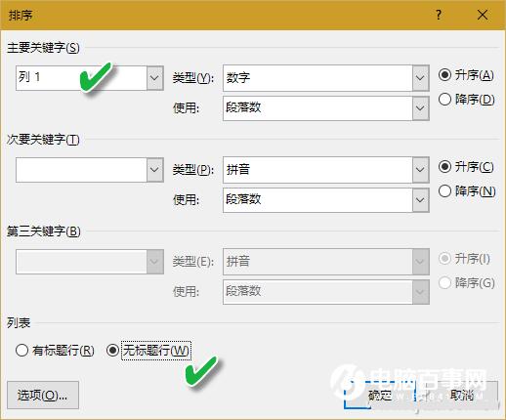Select 升序(C) radio button
This screenshot has width=506, height=420.
click(x=466, y=167)
